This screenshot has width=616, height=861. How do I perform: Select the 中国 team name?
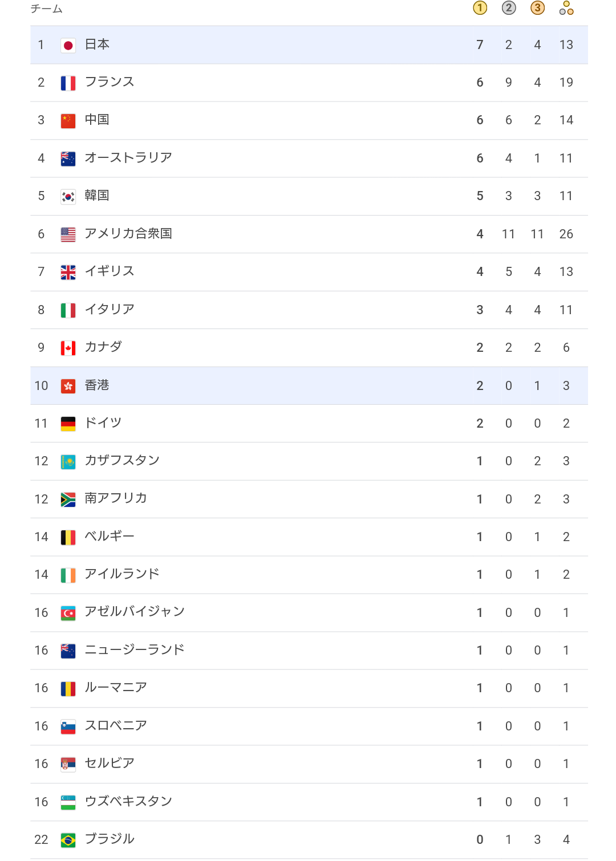coord(97,120)
